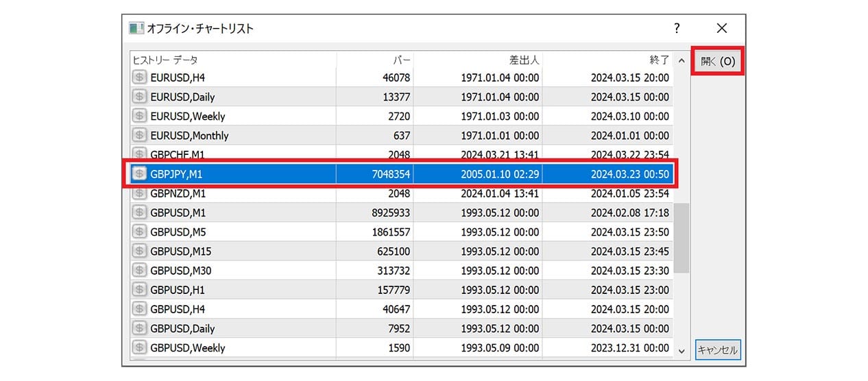868x381 pixels.
Task: Click the ? help button in title bar
Action: (677, 28)
